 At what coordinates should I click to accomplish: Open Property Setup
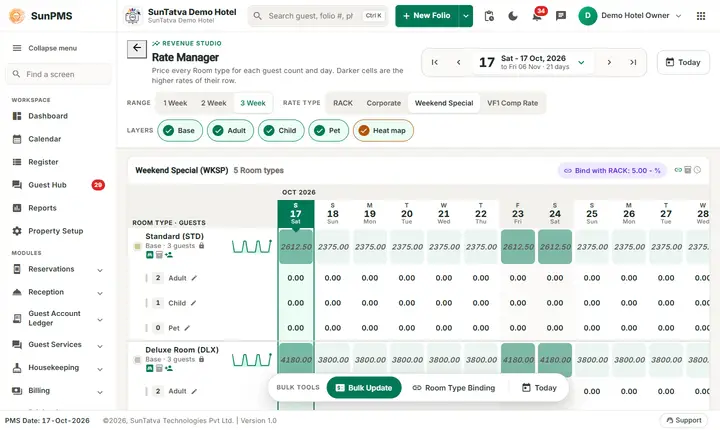(56, 231)
